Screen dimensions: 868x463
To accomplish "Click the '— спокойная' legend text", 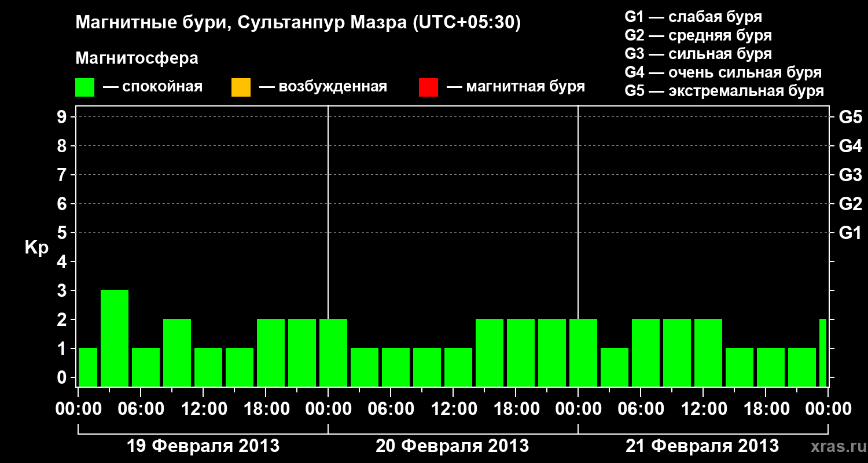I will coord(153,87).
